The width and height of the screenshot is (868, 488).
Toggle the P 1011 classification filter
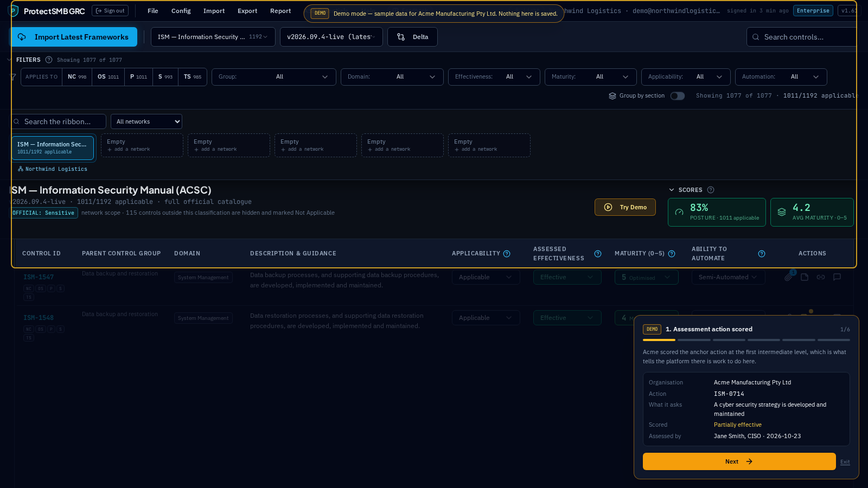coord(139,77)
